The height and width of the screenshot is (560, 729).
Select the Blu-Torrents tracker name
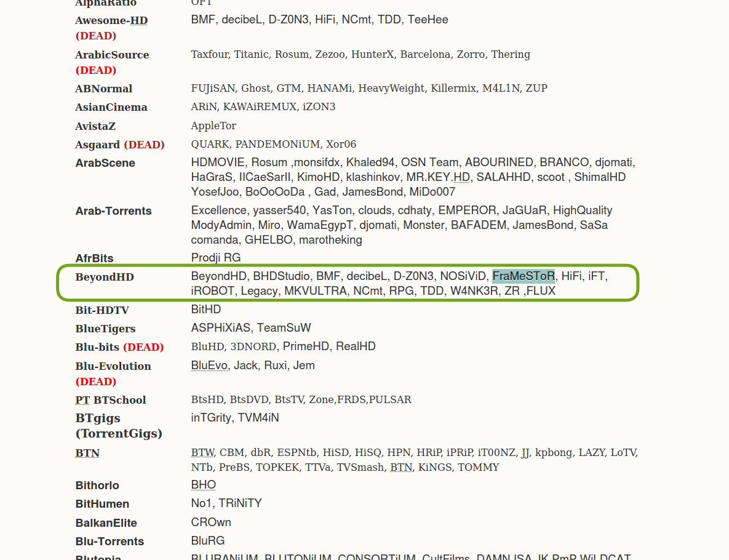tap(110, 542)
